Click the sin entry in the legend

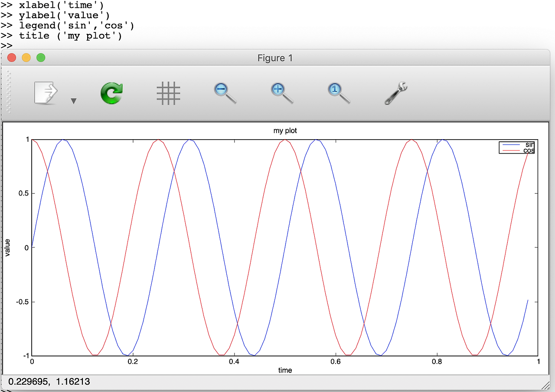pyautogui.click(x=529, y=145)
